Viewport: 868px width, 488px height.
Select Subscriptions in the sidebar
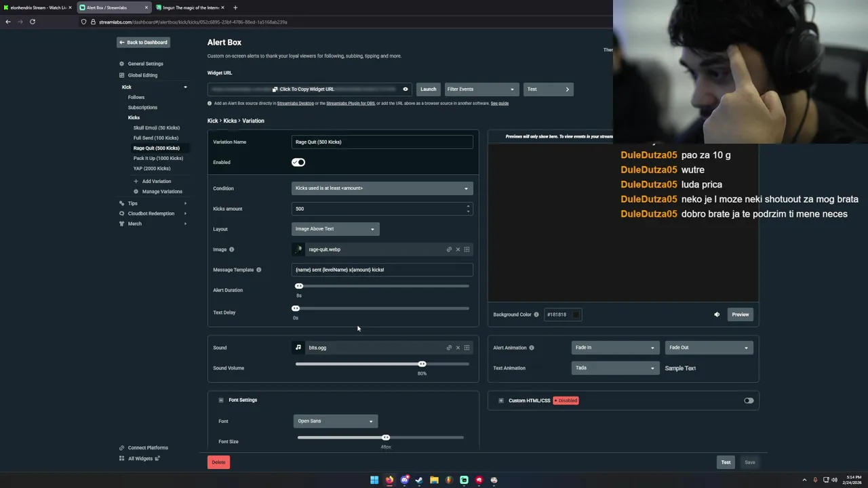pos(142,107)
